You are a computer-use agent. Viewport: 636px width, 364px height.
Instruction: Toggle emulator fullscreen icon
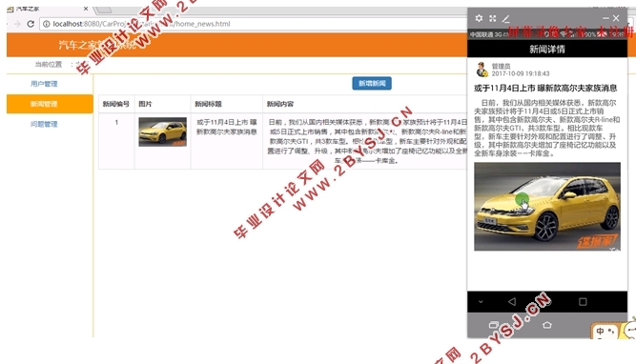(492, 18)
